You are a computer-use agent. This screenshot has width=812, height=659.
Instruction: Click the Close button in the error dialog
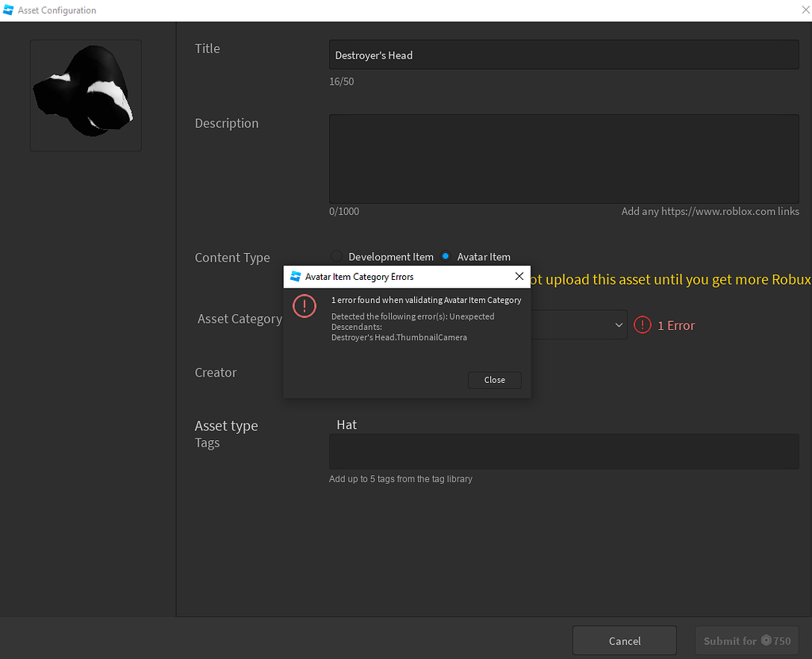tap(494, 380)
